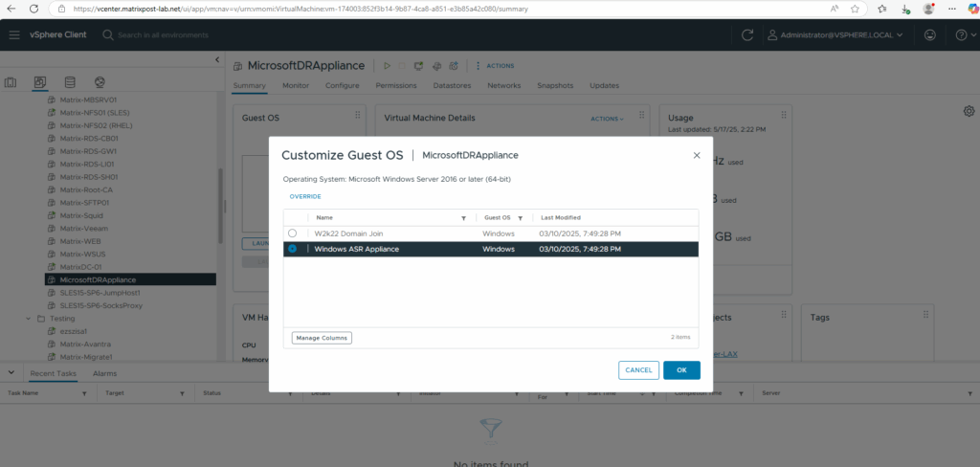
Task: Switch to Storage inventory view
Action: coord(69,82)
